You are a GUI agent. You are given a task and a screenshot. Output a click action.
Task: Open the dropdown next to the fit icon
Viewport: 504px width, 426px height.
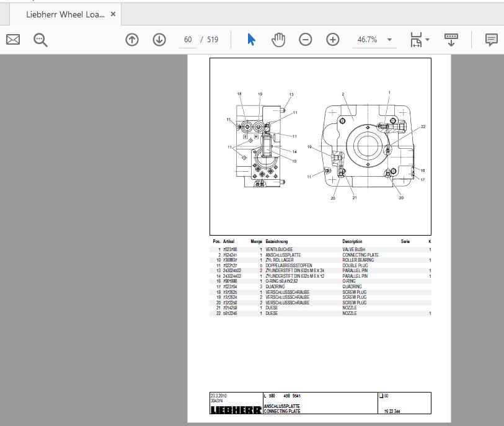pos(427,40)
